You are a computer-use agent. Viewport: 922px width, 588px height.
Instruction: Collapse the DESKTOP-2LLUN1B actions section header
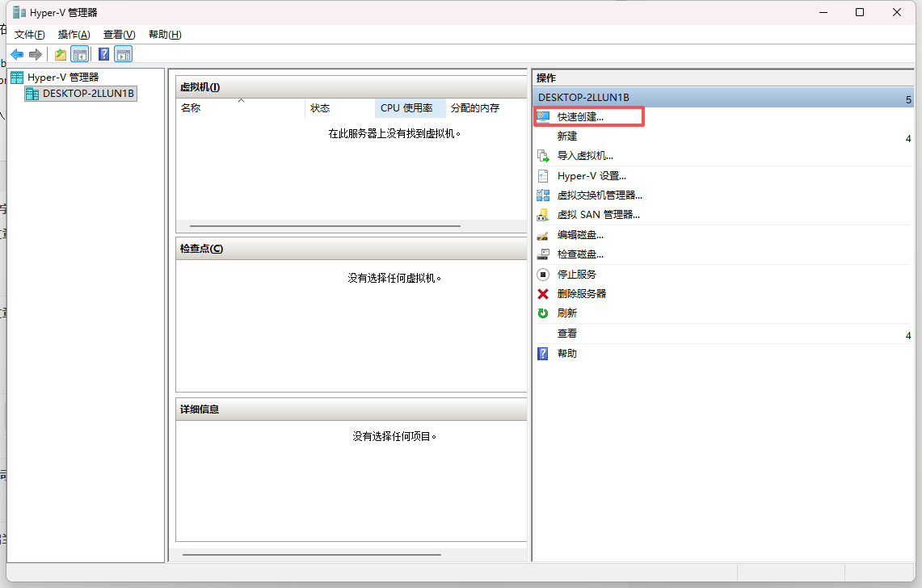pyautogui.click(x=908, y=99)
